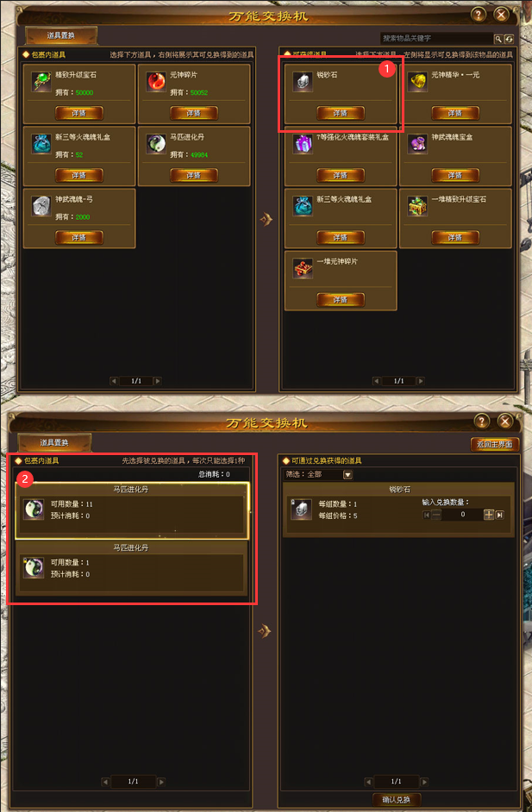Image resolution: width=532 pixels, height=812 pixels.
Task: Open the 筛选 全部 filter dropdown
Action: click(x=347, y=474)
